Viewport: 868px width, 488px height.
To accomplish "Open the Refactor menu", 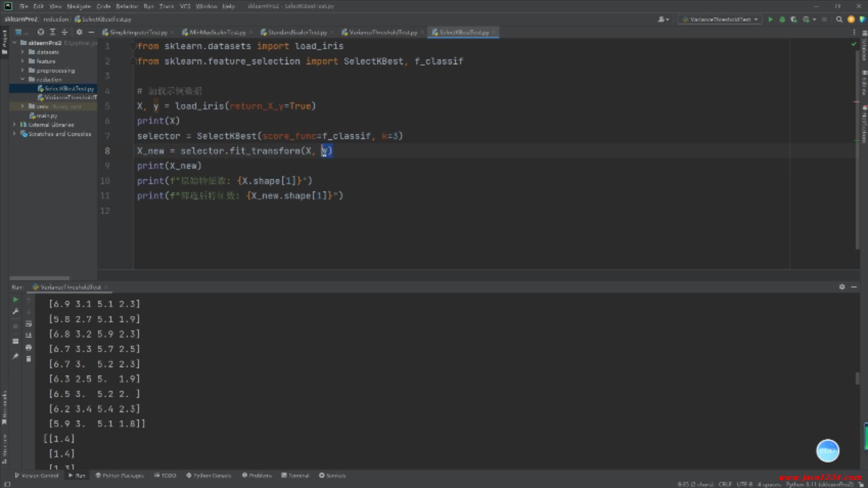I will coord(127,6).
